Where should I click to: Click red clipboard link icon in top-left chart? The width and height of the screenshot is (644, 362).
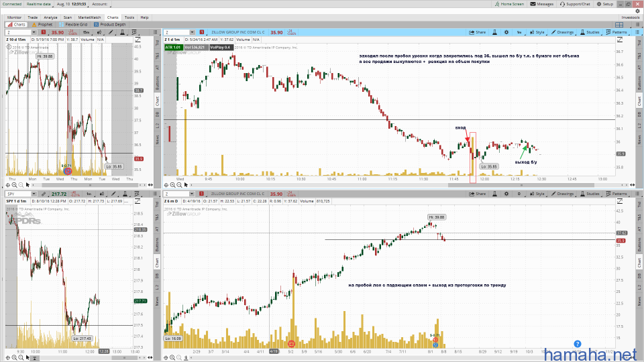pyautogui.click(x=43, y=32)
